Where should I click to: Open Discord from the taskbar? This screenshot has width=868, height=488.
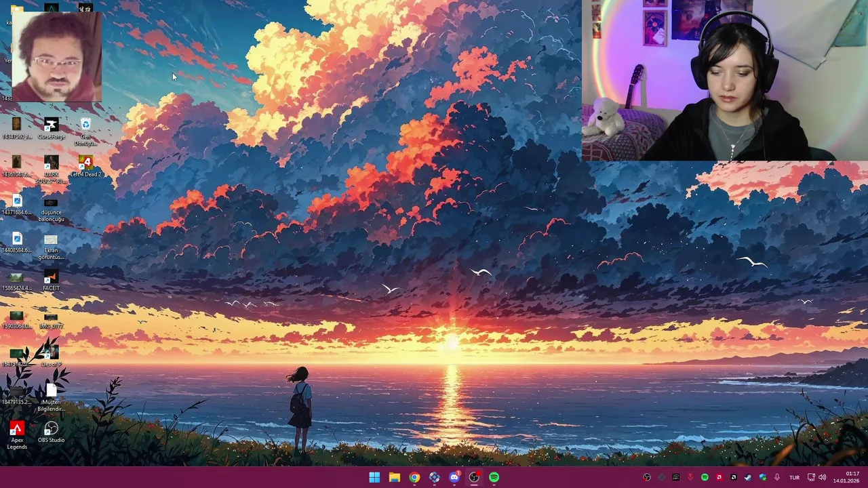point(454,477)
